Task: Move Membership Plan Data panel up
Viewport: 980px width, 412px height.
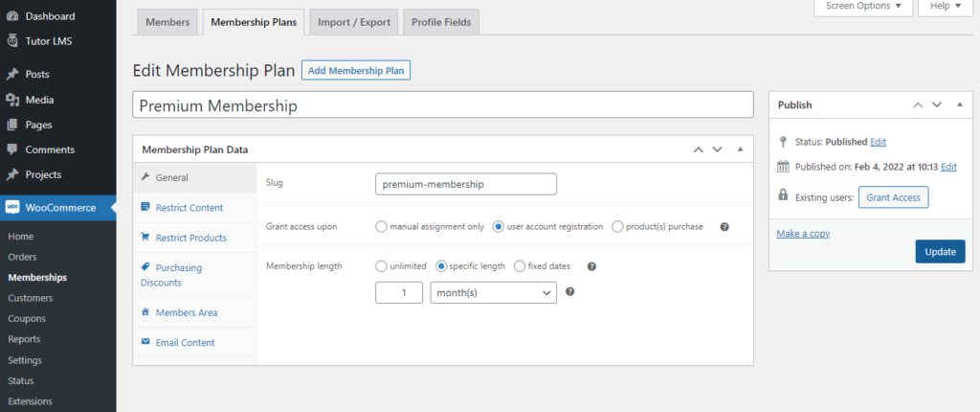Action: 698,149
